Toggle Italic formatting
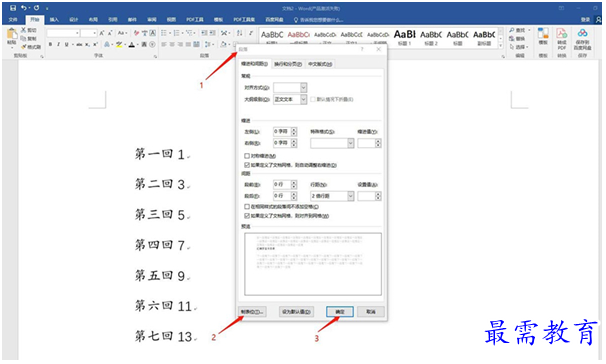606x364 pixels. pyautogui.click(x=58, y=45)
